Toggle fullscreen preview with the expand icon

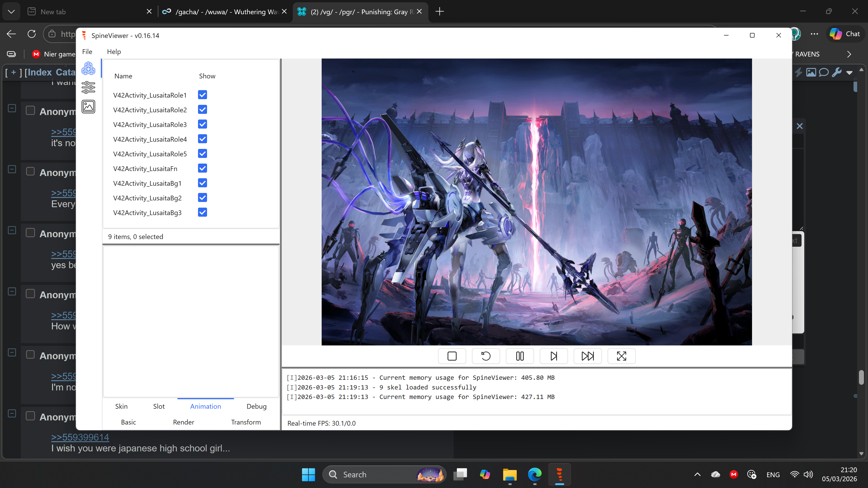point(621,356)
